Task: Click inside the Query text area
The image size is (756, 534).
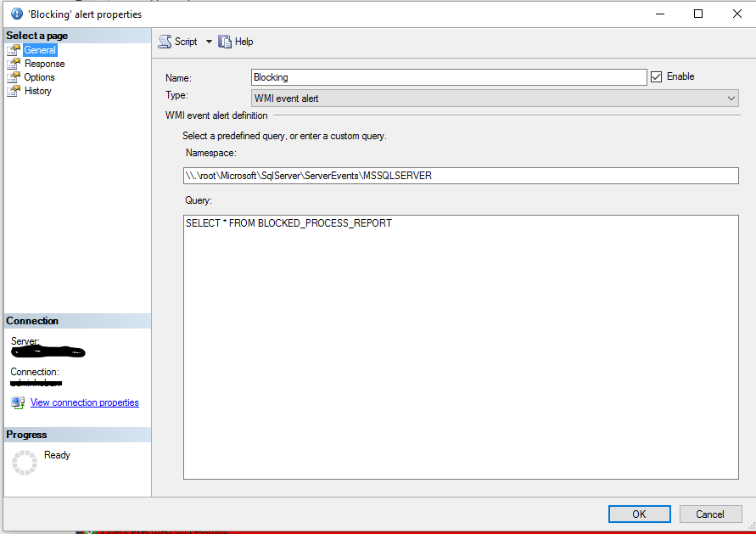Action: (461, 348)
